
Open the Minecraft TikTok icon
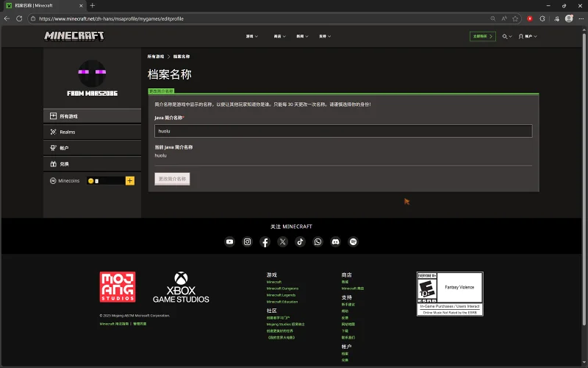pos(300,242)
